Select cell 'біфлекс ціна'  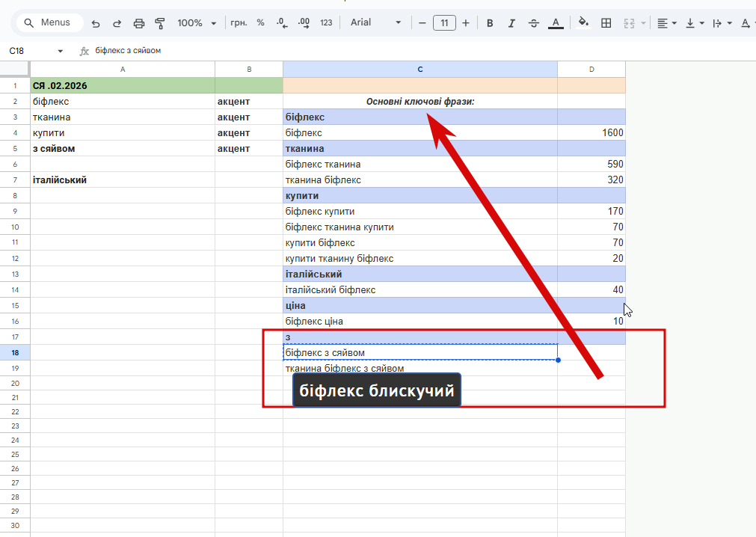(x=420, y=321)
